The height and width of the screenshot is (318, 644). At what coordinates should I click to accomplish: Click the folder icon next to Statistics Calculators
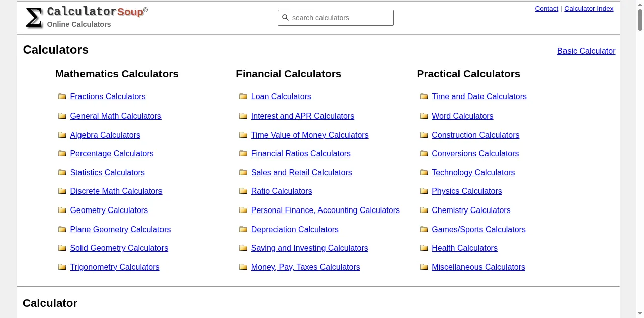click(62, 172)
